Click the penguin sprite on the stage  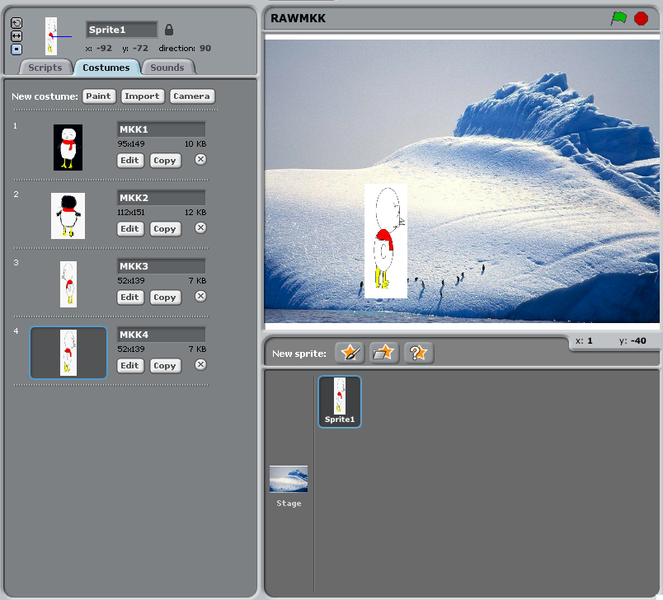[386, 241]
